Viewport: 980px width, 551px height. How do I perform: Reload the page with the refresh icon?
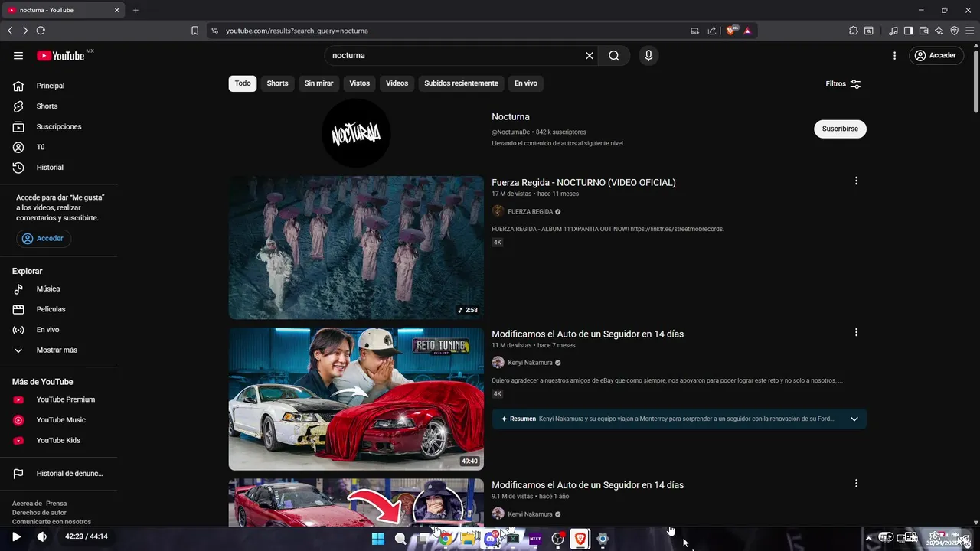pos(41,31)
